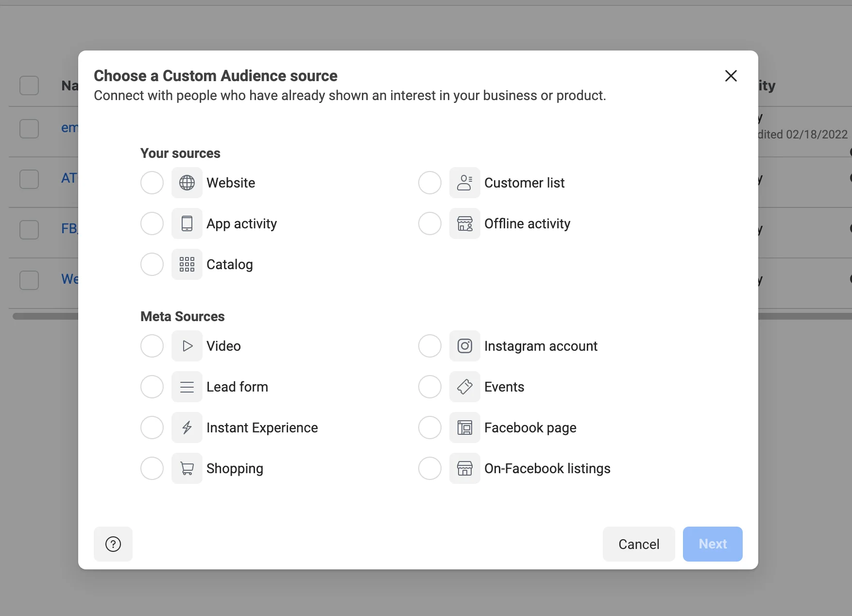This screenshot has width=852, height=616.
Task: Select the Website radio button
Action: [x=152, y=183]
